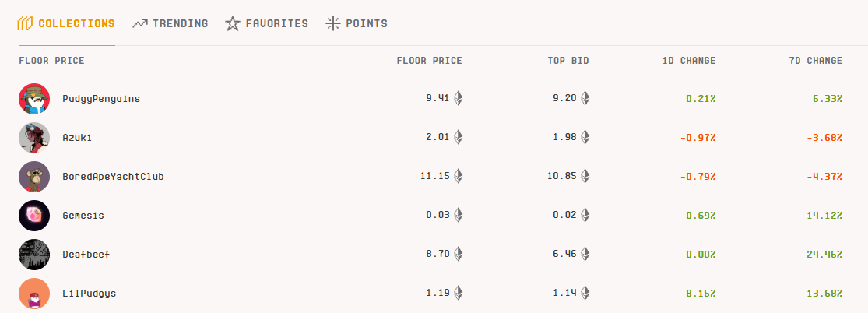
Task: Click the Gemesis gem avatar
Action: (x=34, y=216)
